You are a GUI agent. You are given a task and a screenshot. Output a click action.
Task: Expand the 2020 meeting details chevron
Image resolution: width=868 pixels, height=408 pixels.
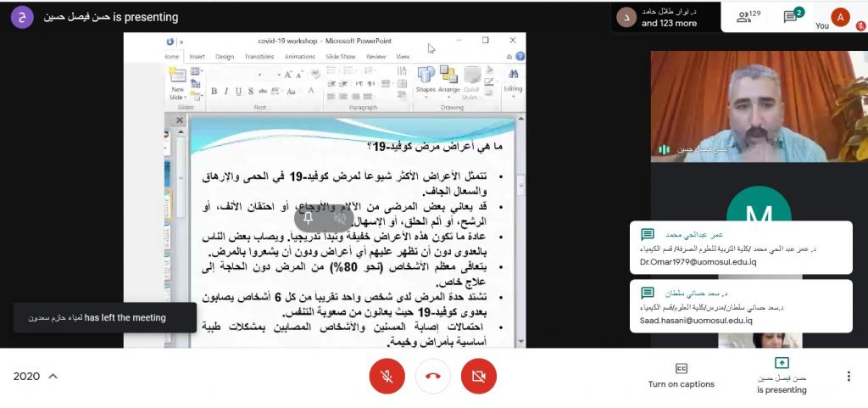coord(53,377)
